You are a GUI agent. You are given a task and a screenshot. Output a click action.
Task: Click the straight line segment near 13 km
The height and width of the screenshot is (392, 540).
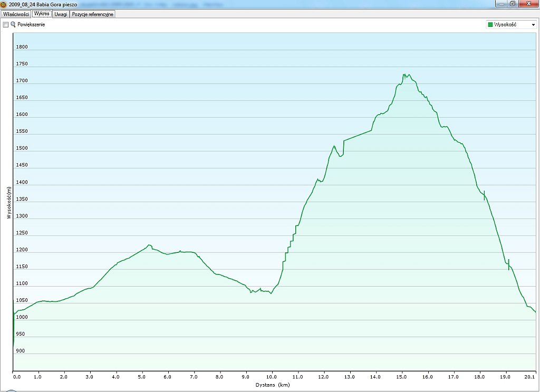[358, 135]
